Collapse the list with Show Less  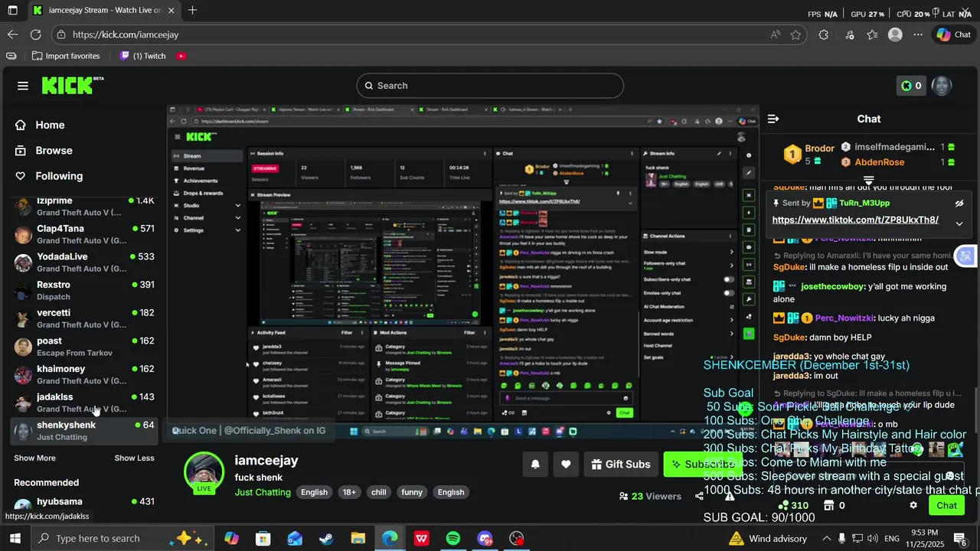(134, 458)
